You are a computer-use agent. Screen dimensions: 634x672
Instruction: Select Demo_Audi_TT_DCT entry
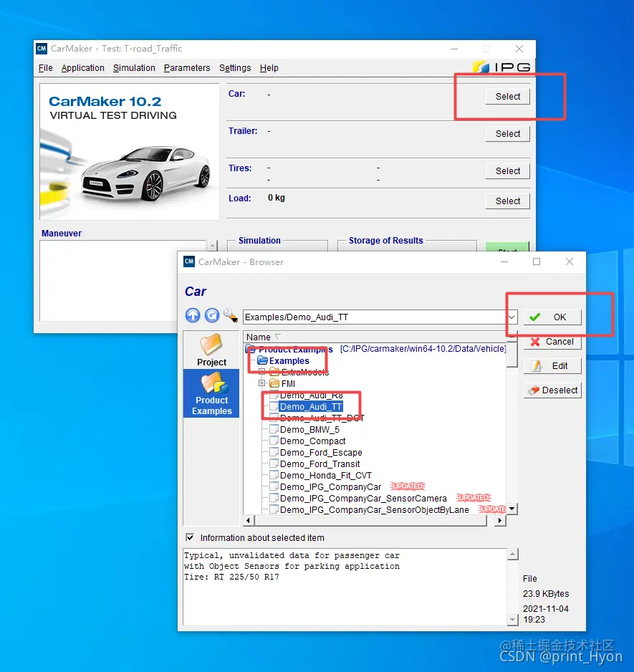click(x=322, y=418)
